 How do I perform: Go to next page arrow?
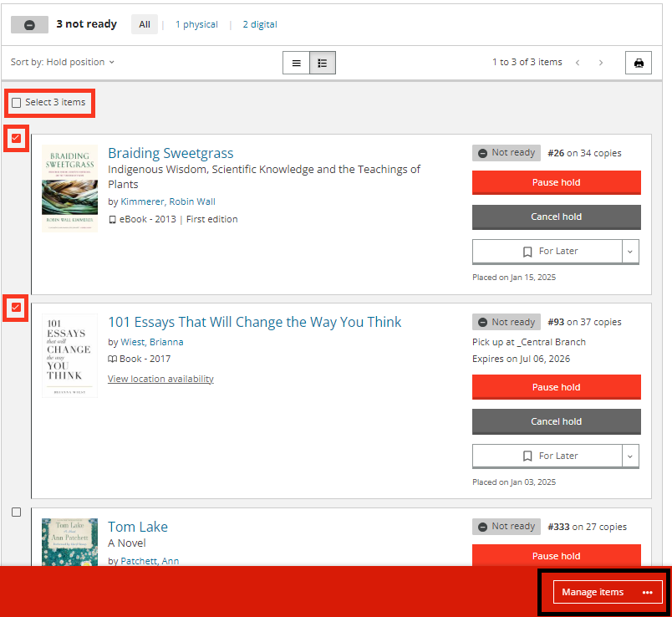point(601,63)
